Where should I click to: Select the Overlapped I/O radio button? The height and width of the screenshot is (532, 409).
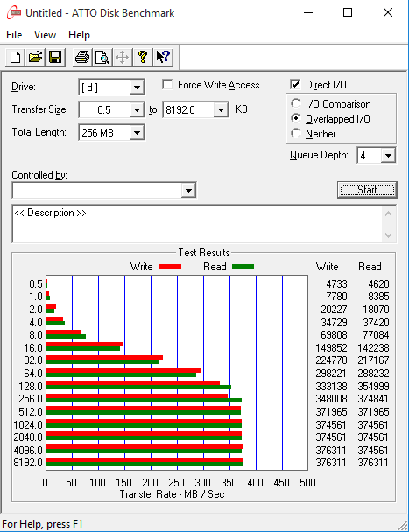[x=295, y=118]
